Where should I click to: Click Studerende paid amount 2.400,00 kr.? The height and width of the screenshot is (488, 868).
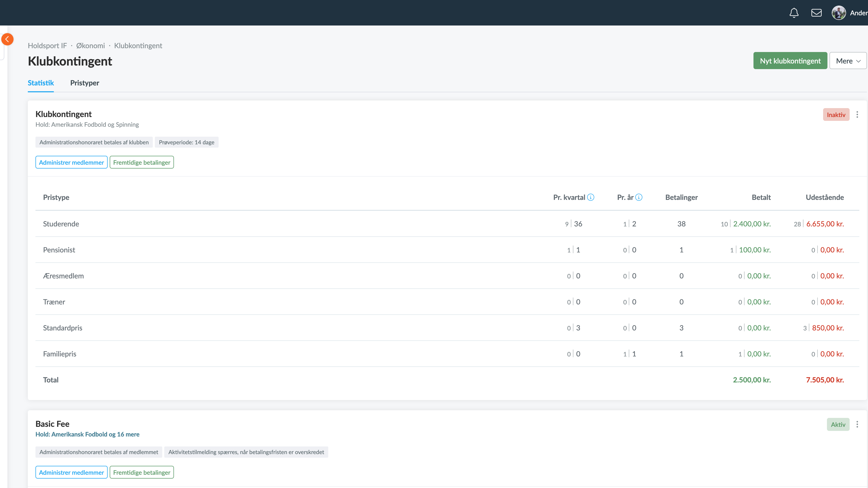[x=752, y=224]
